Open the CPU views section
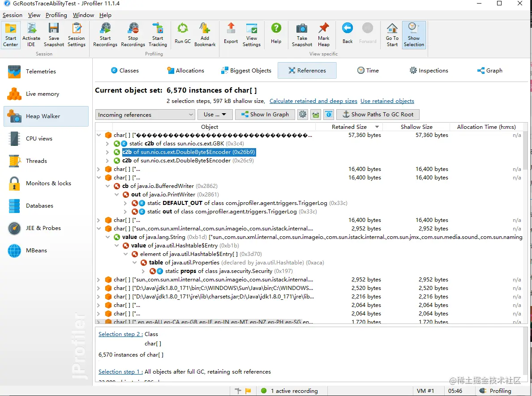 click(x=46, y=139)
